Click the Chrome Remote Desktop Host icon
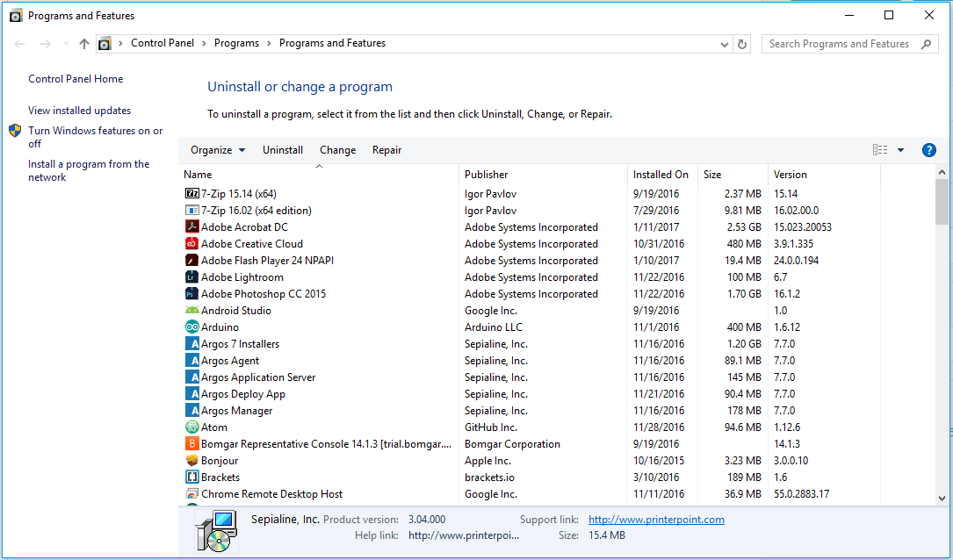This screenshot has width=953, height=560. click(191, 494)
